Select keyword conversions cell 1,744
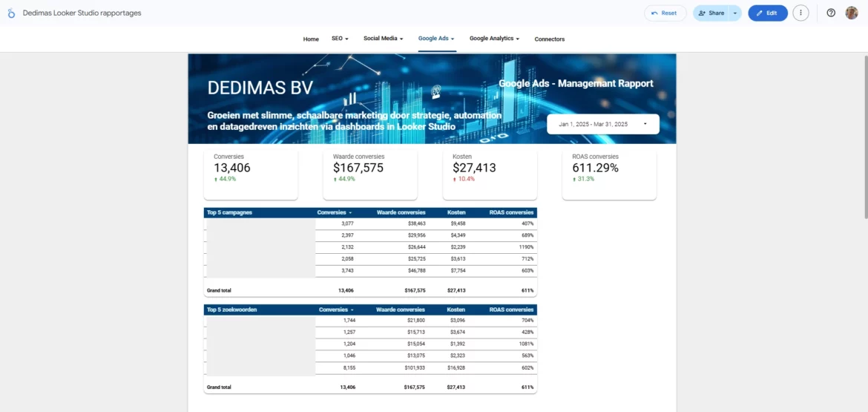This screenshot has height=412, width=868. (x=349, y=321)
